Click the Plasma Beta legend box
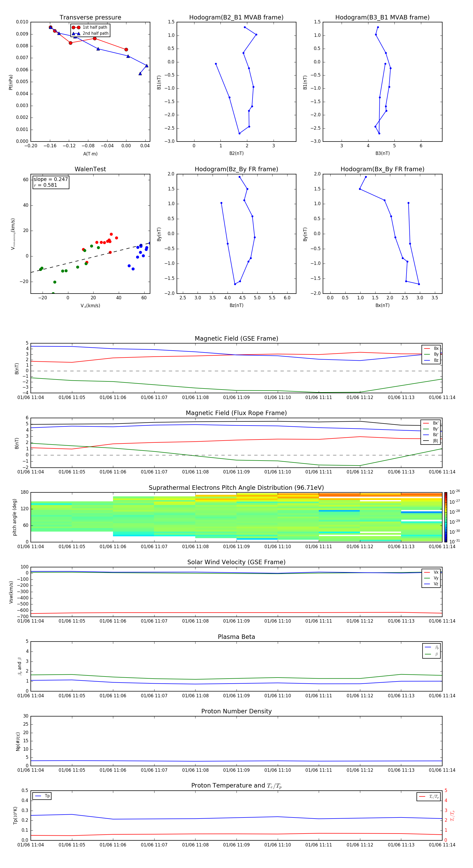 [431, 651]
